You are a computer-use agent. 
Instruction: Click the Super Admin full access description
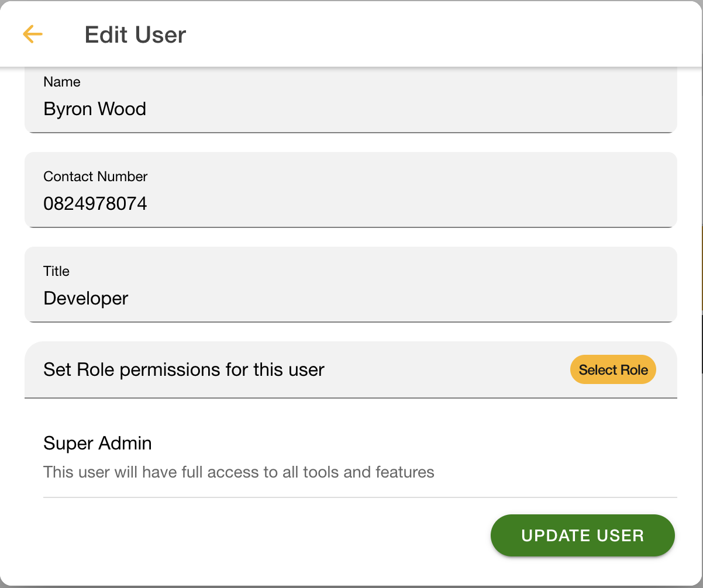[239, 472]
